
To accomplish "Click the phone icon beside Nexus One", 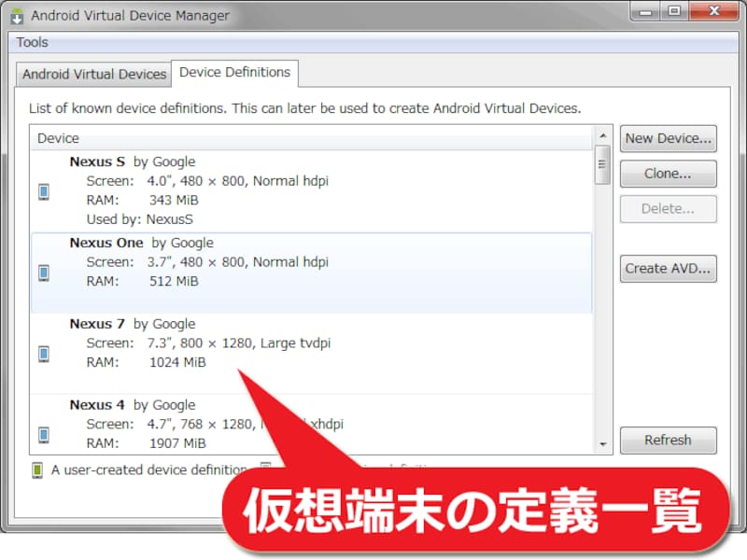I will point(43,273).
